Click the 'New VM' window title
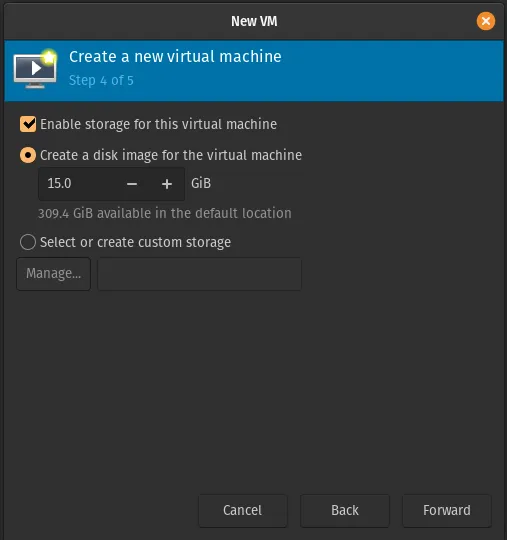This screenshot has width=507, height=540. point(254,21)
